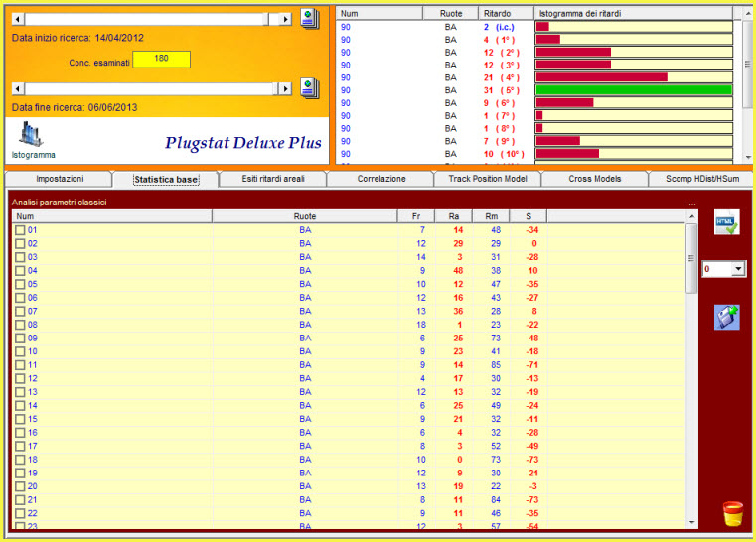Go to Esiti ritardi areali tab
This screenshot has height=542, width=756.
click(274, 179)
